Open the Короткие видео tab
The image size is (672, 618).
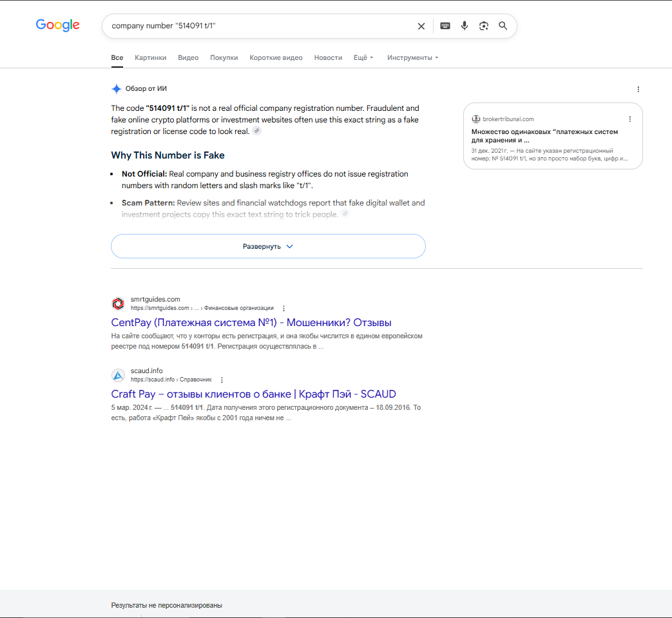276,57
